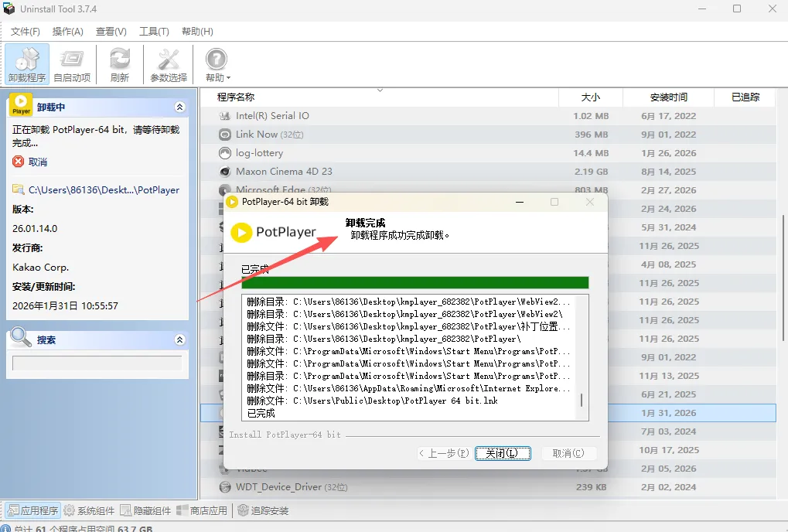Click the 2.19 GB size cell
This screenshot has width=788, height=532.
click(x=591, y=172)
